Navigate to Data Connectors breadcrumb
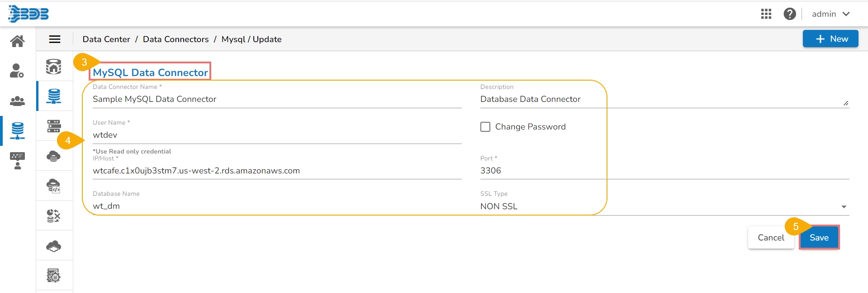The width and height of the screenshot is (868, 293). point(175,39)
